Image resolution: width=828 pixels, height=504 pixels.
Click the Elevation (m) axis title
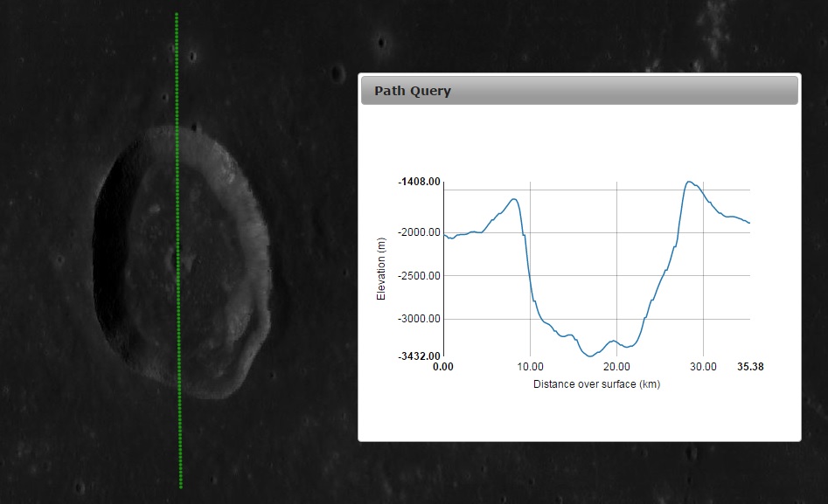(381, 269)
